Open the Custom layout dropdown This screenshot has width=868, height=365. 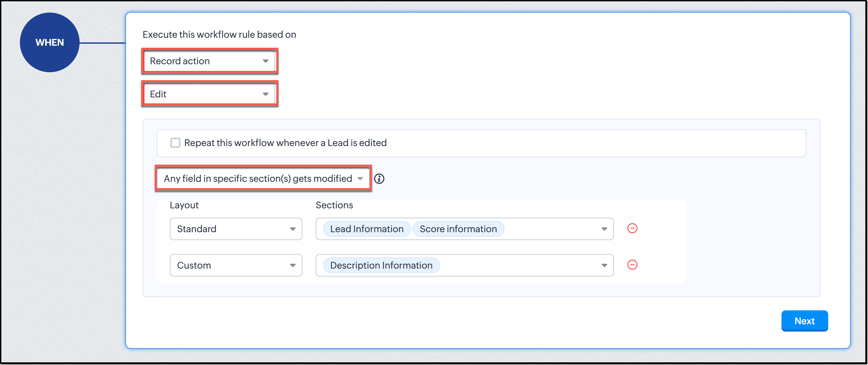point(236,265)
